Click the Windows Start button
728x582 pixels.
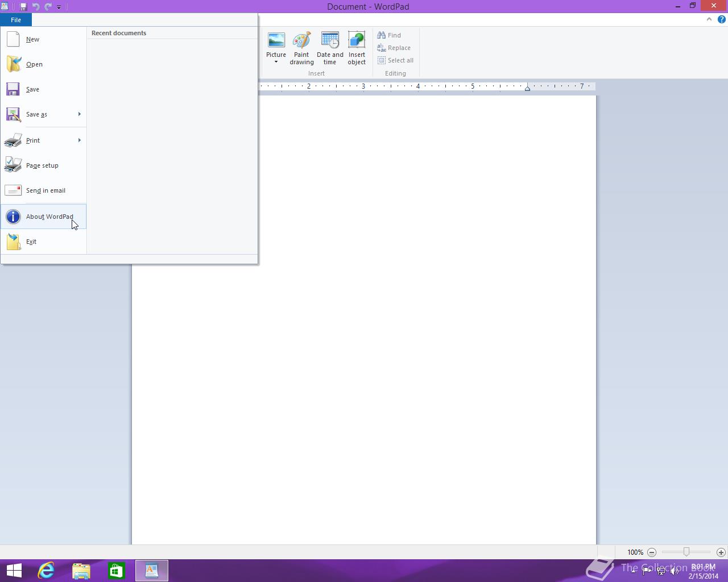pos(14,571)
